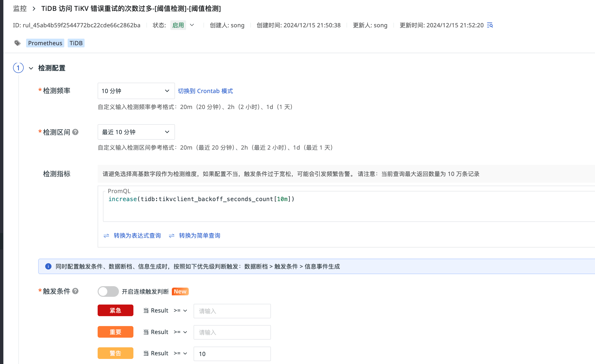This screenshot has width=595, height=364.
Task: Open the >= operator dropdown for 紧急
Action: coord(180,311)
